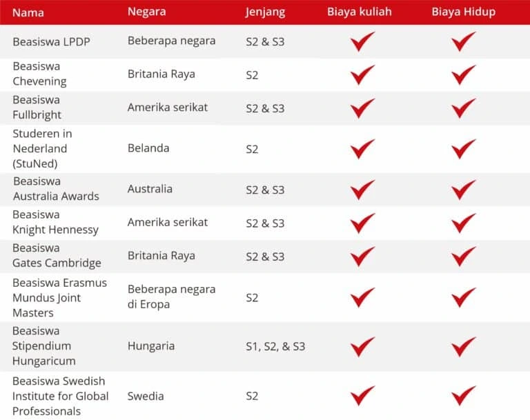Click the Biaya Hidup checkmark for Beasiswa Chevening
530x420 pixels.
pyautogui.click(x=464, y=74)
